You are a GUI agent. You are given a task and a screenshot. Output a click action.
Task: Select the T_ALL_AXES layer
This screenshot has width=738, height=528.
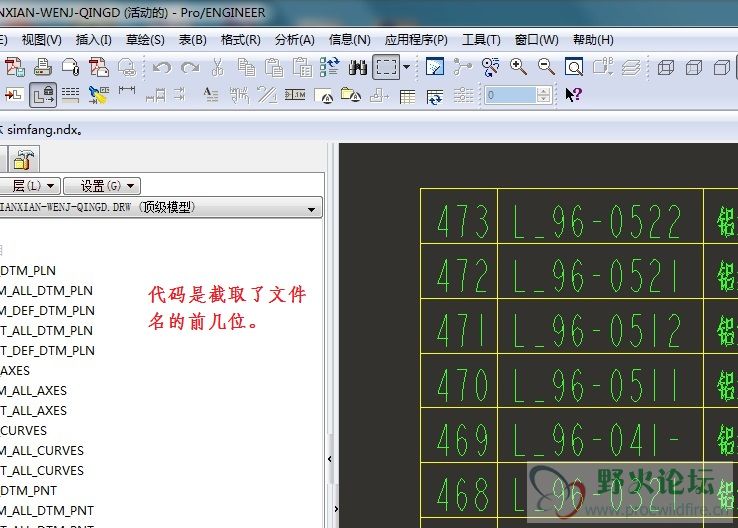(x=33, y=411)
